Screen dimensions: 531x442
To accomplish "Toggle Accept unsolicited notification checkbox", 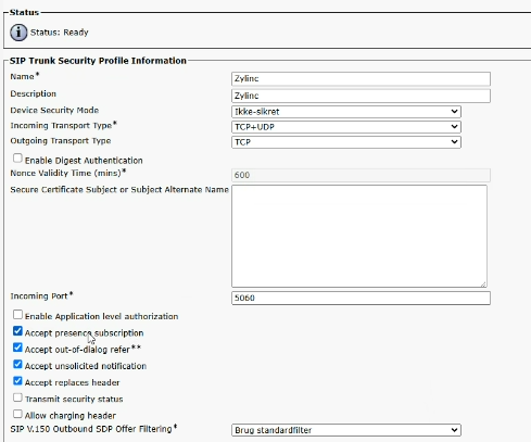I will click(x=18, y=364).
